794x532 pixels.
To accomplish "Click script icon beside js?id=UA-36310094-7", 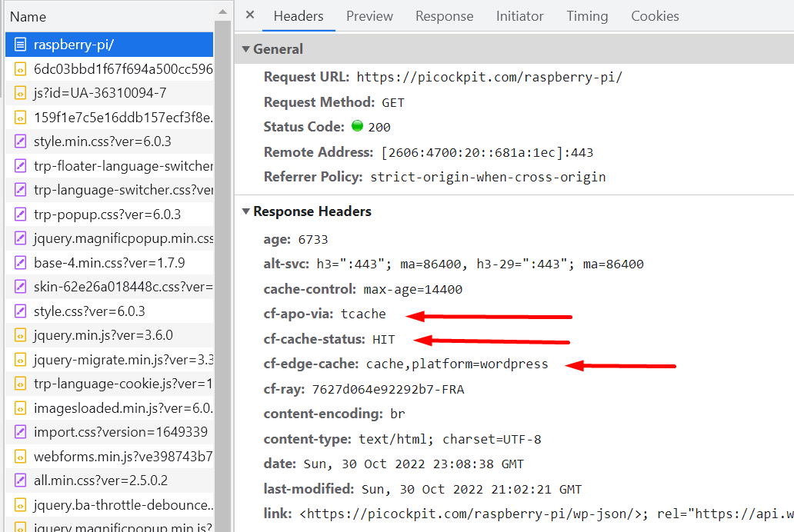I will tap(20, 93).
